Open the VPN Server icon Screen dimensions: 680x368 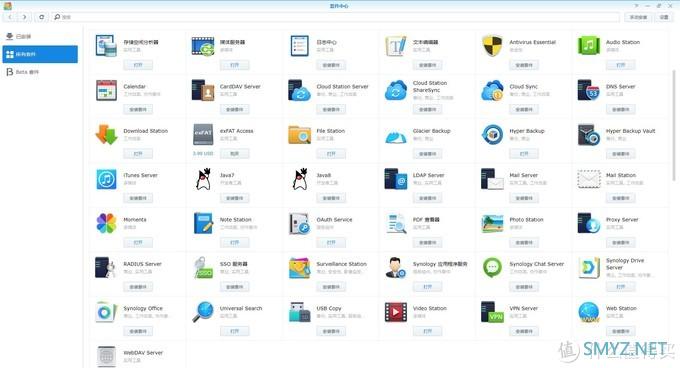click(x=492, y=312)
